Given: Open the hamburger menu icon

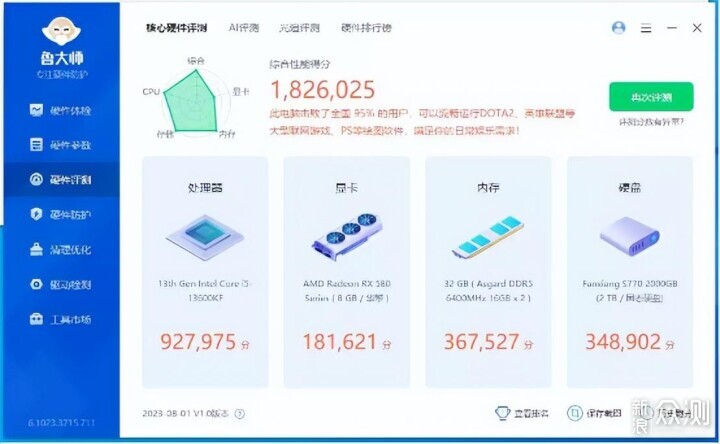Looking at the screenshot, I should [x=646, y=28].
